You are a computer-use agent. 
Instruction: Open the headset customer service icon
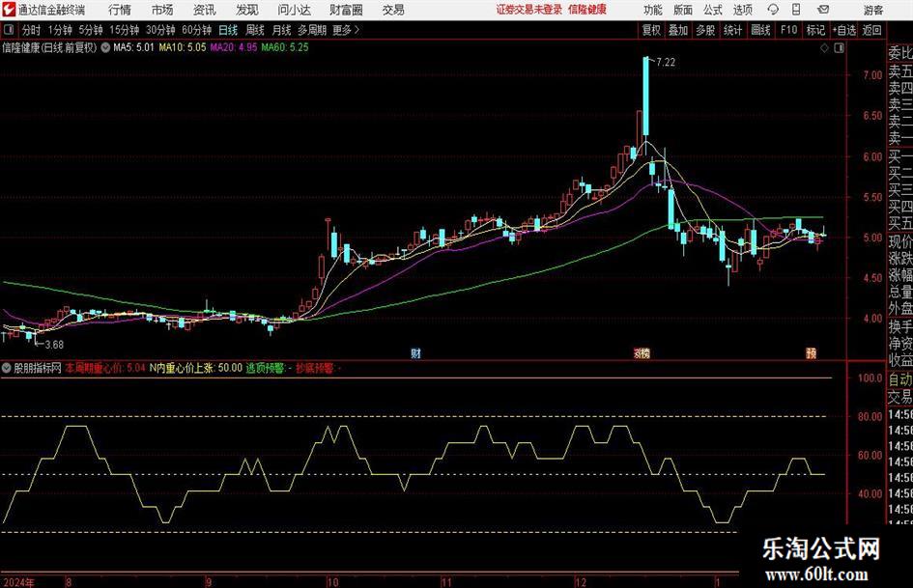point(773,10)
